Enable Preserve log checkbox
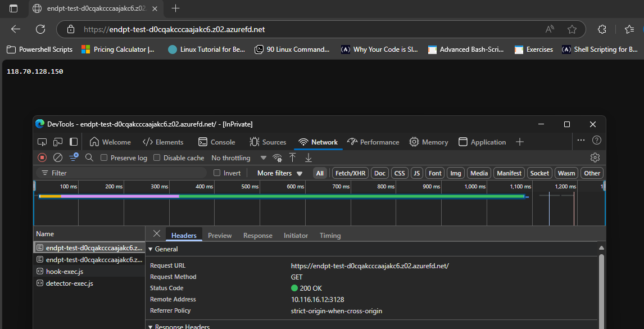Viewport: 644px width, 329px height. (104, 157)
